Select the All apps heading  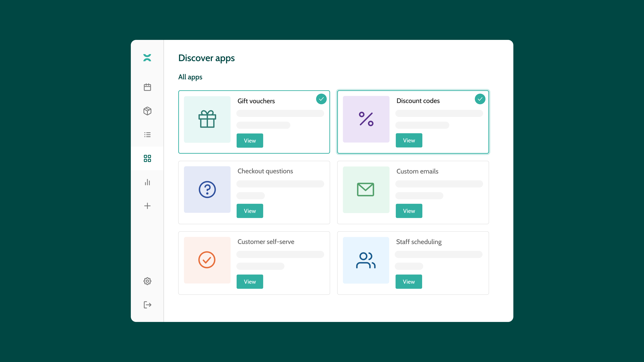pyautogui.click(x=190, y=77)
